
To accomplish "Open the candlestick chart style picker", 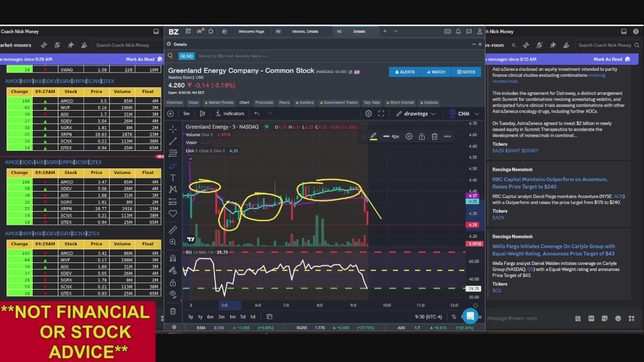I will coord(202,114).
